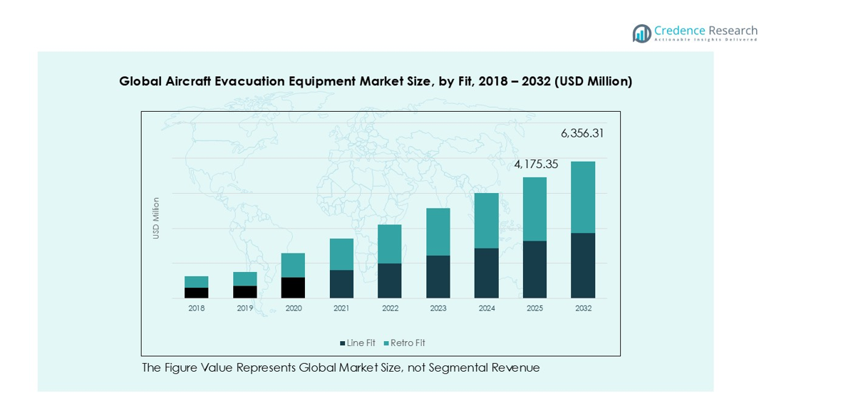
Task: Click the Credence Research logo icon
Action: pyautogui.click(x=641, y=33)
